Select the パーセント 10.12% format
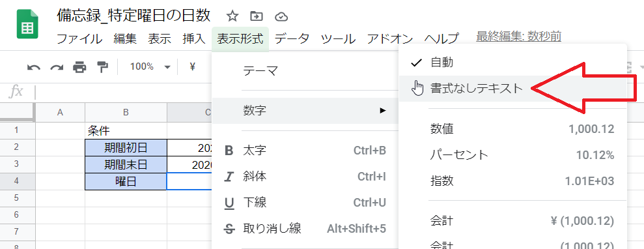This screenshot has width=644, height=249. (x=513, y=155)
